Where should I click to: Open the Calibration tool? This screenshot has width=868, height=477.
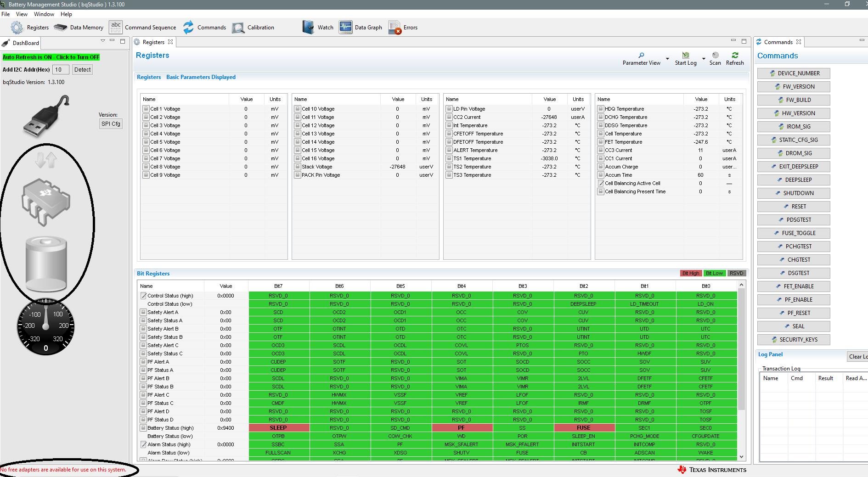(x=253, y=28)
